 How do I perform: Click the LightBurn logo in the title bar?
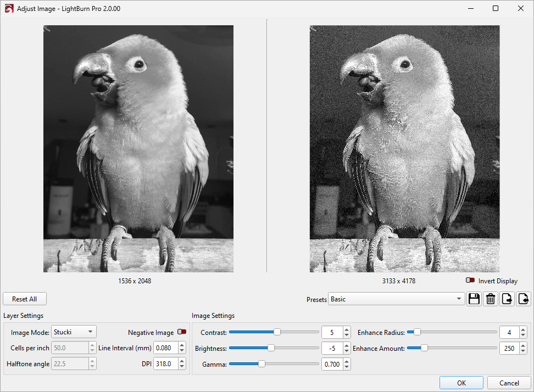click(x=9, y=9)
